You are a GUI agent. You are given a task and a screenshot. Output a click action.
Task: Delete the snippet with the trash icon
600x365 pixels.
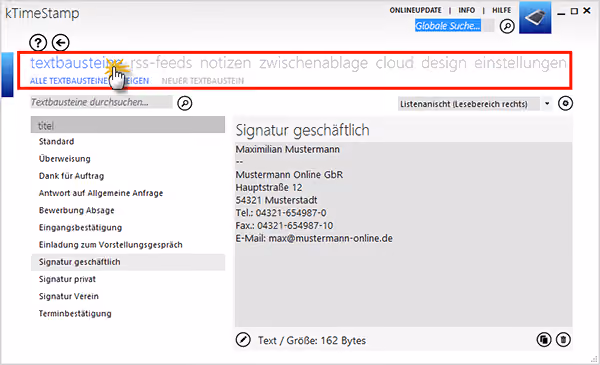coord(563,339)
